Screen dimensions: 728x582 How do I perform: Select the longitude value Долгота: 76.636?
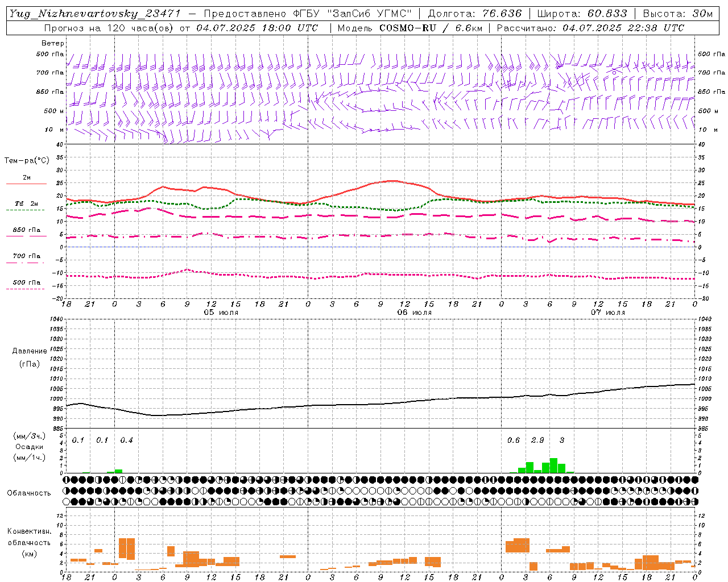474,14
